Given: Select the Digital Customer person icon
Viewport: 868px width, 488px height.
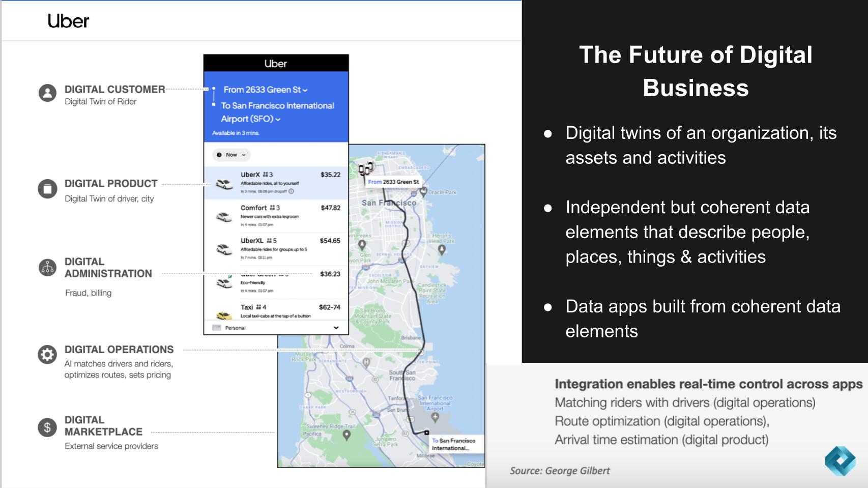Looking at the screenshot, I should [x=47, y=93].
